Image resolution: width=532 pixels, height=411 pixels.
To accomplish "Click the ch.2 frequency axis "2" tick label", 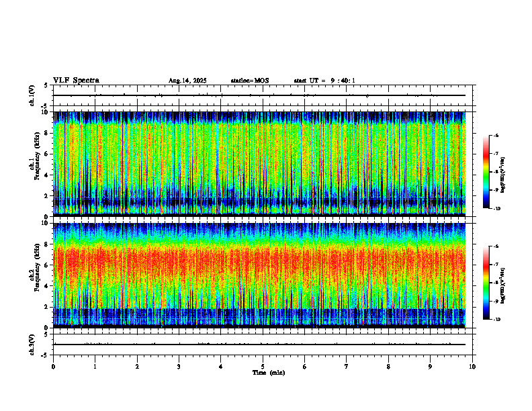I will (47, 307).
